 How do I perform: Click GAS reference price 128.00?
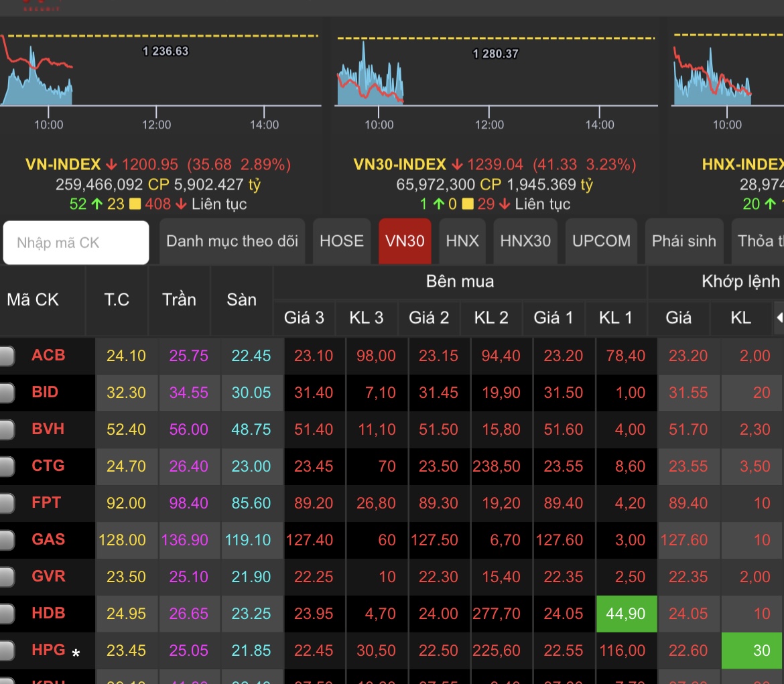click(x=122, y=539)
